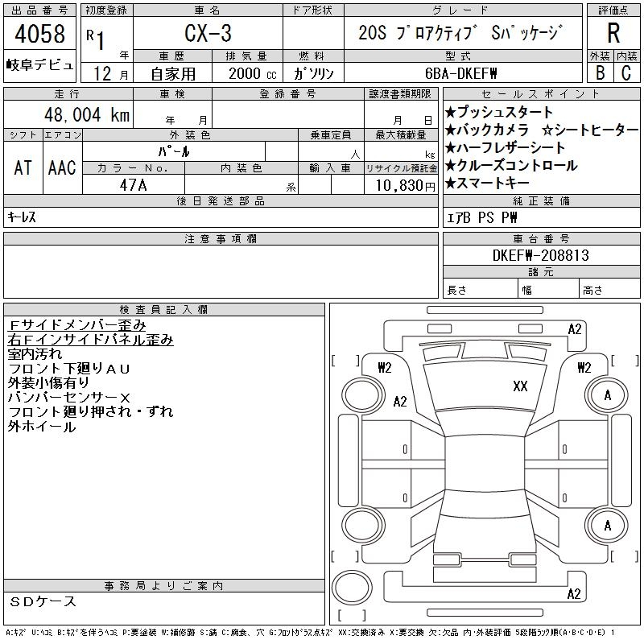Select the evaluation grade R box
Screen dimensions: 644x644
613,33
